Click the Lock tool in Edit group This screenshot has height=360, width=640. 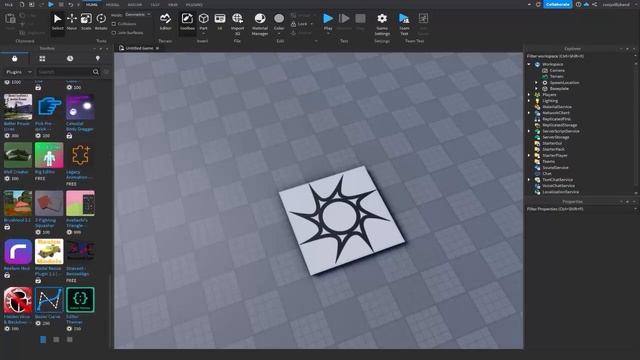(300, 24)
